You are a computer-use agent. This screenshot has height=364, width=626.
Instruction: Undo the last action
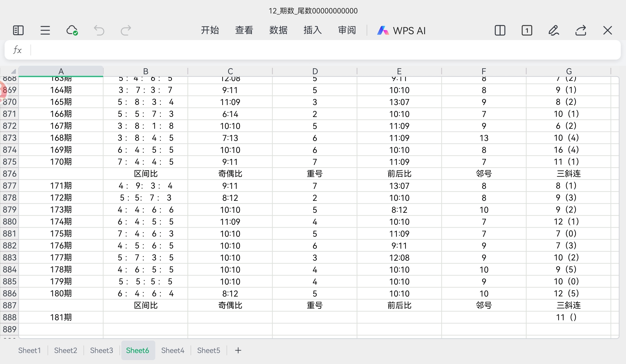(99, 31)
